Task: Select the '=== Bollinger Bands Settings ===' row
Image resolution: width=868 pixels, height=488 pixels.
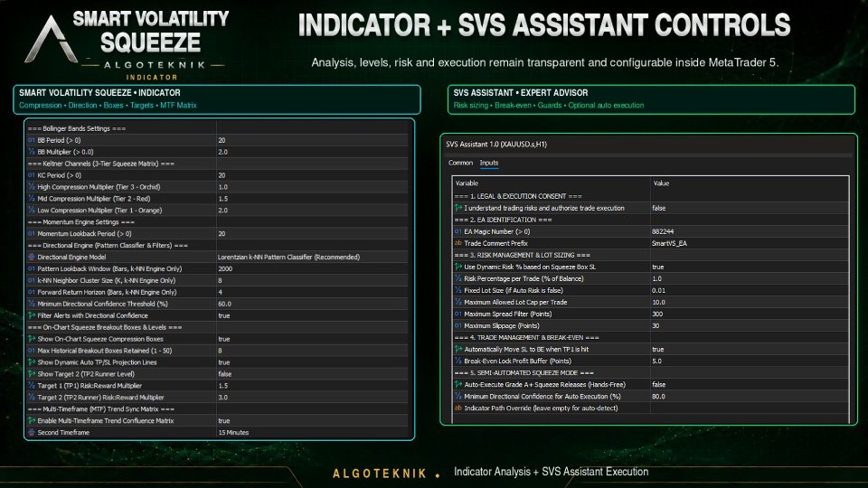Action: click(218, 128)
